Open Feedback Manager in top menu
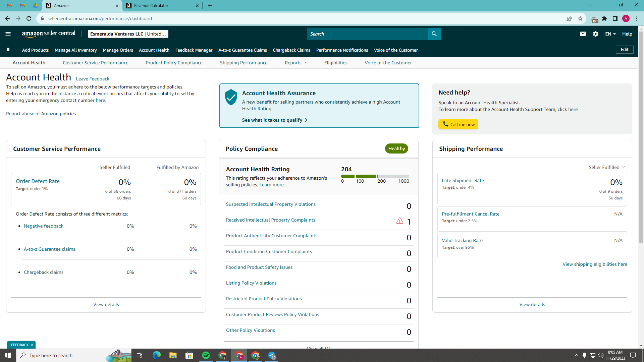This screenshot has height=362, width=644. coord(194,50)
